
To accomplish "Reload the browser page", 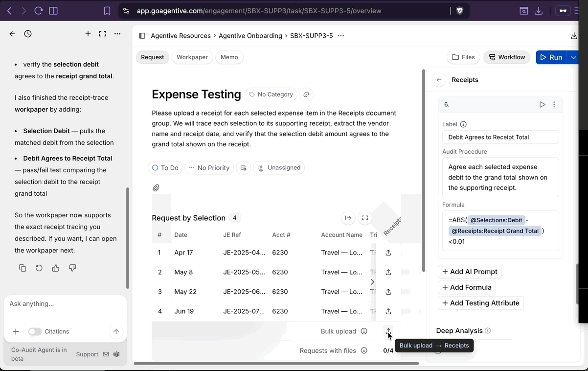I will tap(39, 11).
